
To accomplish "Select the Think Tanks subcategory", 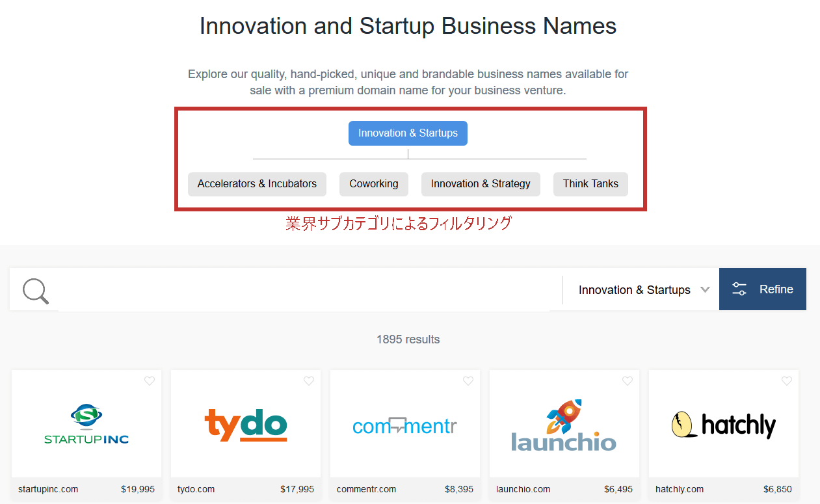I will point(590,184).
